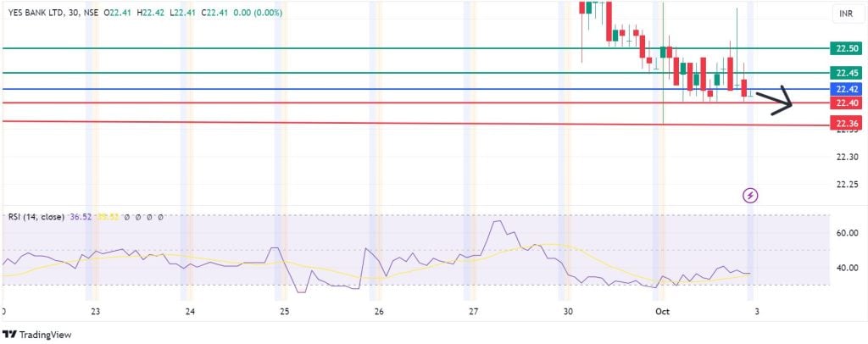Click the 22.30 price axis label
The height and width of the screenshot is (344, 868).
pos(847,157)
